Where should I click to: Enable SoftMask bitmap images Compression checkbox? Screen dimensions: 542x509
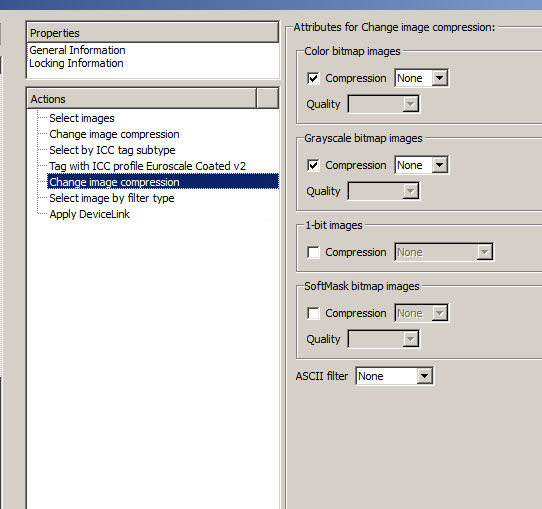click(313, 313)
